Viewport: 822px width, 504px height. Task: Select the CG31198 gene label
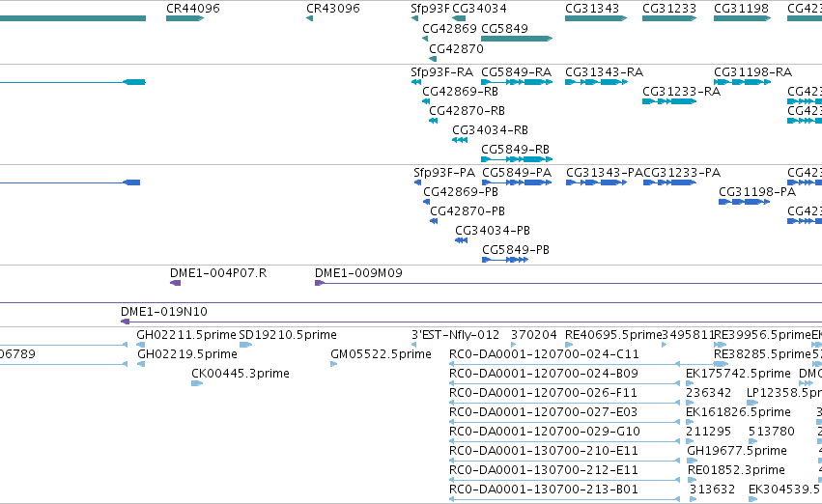coord(741,9)
